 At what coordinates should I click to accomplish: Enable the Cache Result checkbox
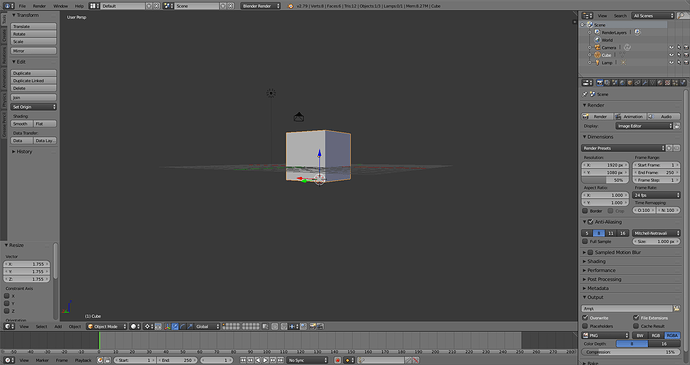click(636, 326)
